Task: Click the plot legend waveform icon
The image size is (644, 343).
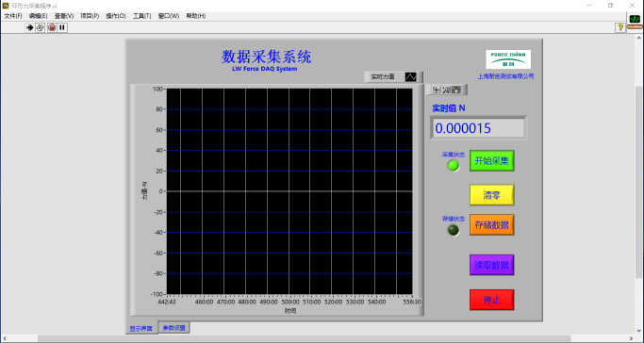Action: pos(411,76)
